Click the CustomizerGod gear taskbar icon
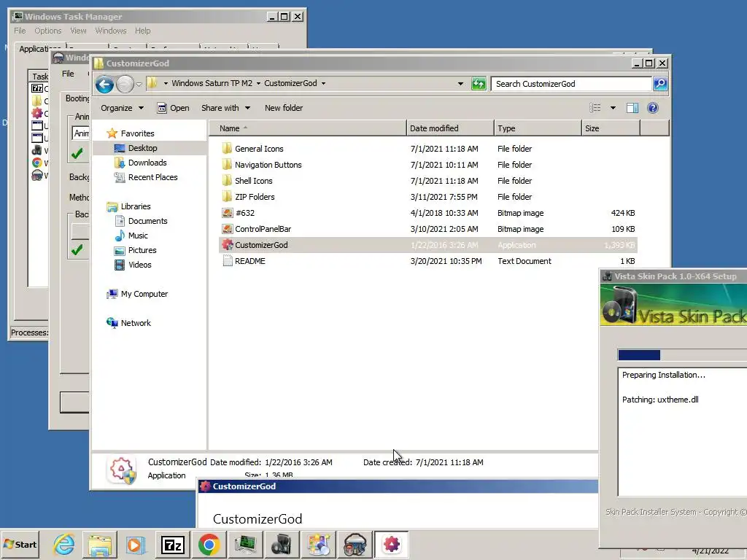The height and width of the screenshot is (560, 747). [392, 544]
